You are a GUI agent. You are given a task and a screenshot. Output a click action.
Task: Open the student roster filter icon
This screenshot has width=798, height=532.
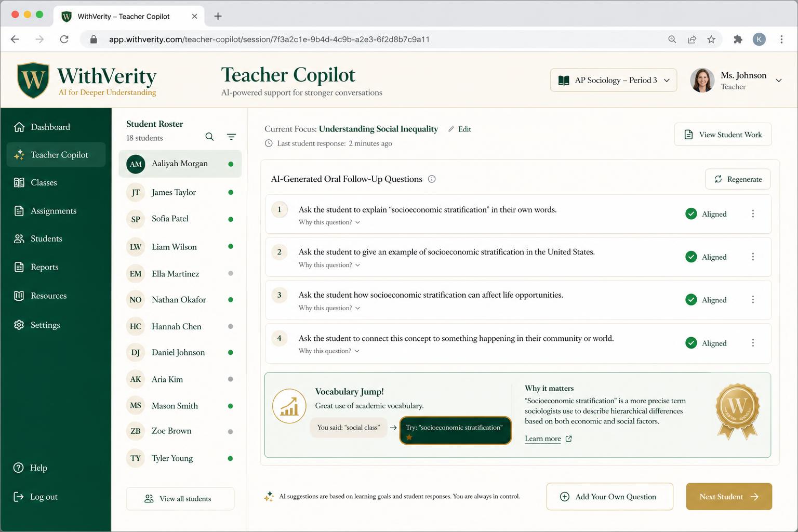(x=231, y=137)
